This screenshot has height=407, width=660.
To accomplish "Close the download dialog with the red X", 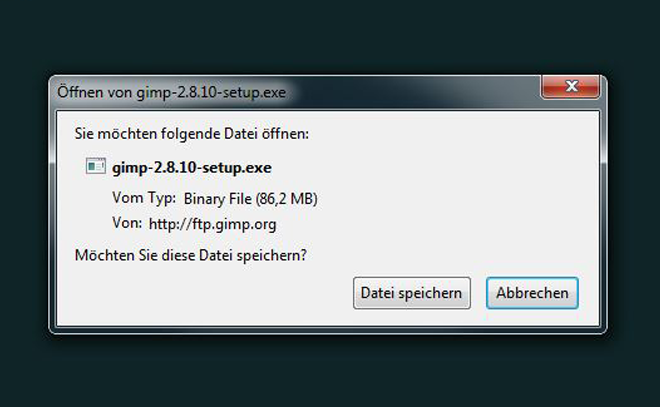I will pos(569,87).
